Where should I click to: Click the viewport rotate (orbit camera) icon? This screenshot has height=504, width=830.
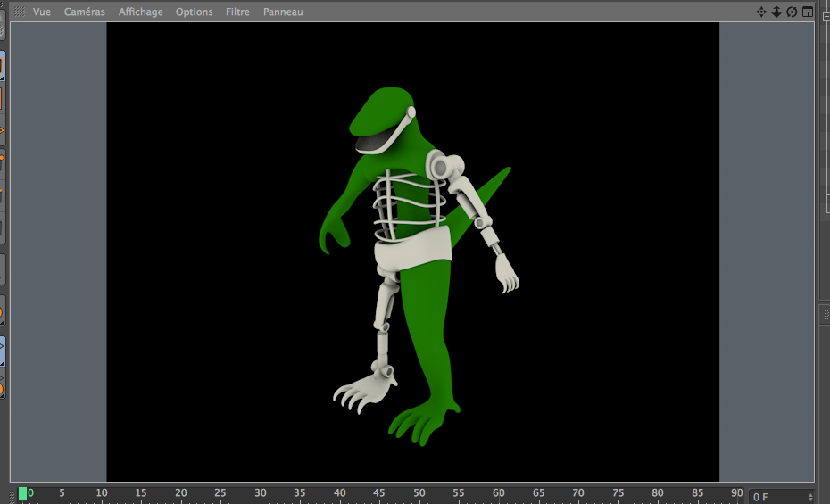tap(792, 12)
